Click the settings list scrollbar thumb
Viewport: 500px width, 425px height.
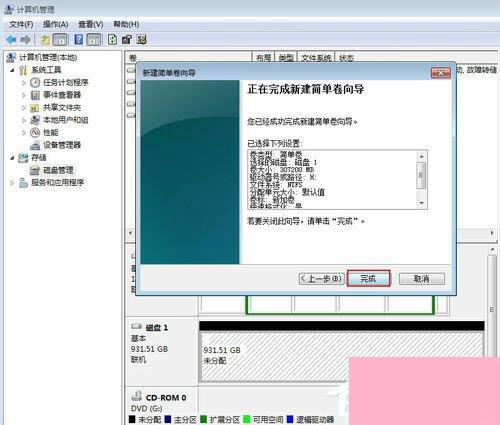click(421, 175)
